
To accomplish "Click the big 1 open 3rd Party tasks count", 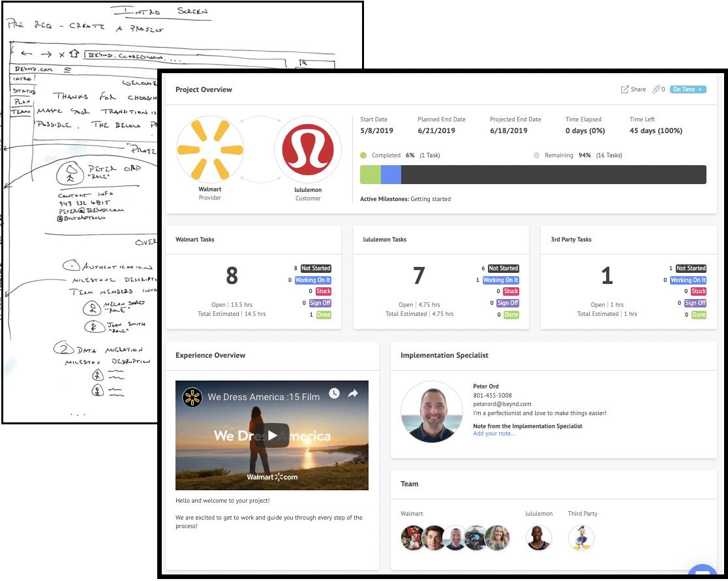I will (x=607, y=275).
